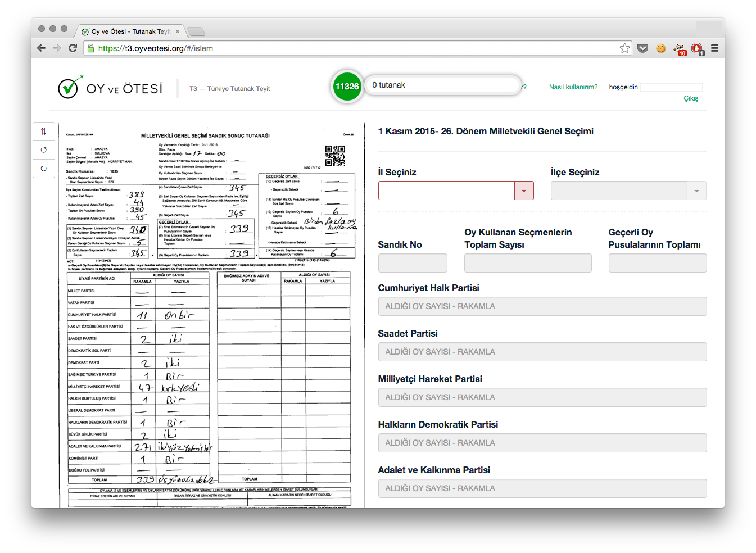
Task: Click the Cumhuriyet Halk Partisi label
Action: 428,288
